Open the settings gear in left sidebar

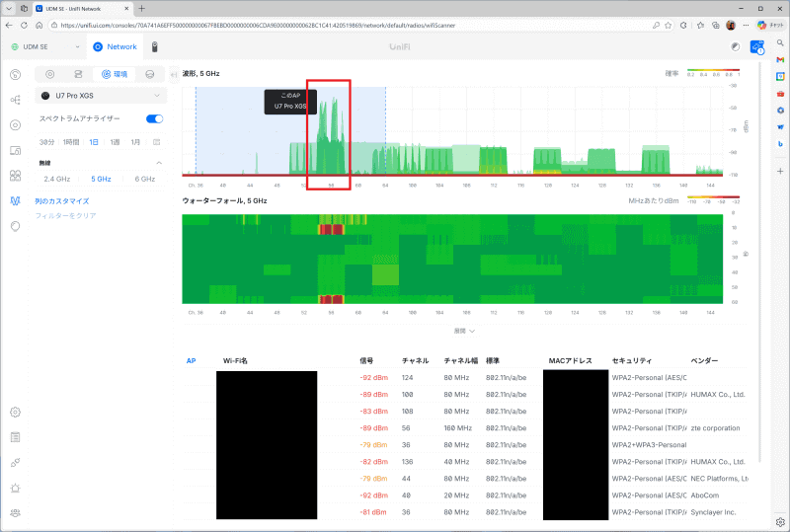[x=16, y=413]
